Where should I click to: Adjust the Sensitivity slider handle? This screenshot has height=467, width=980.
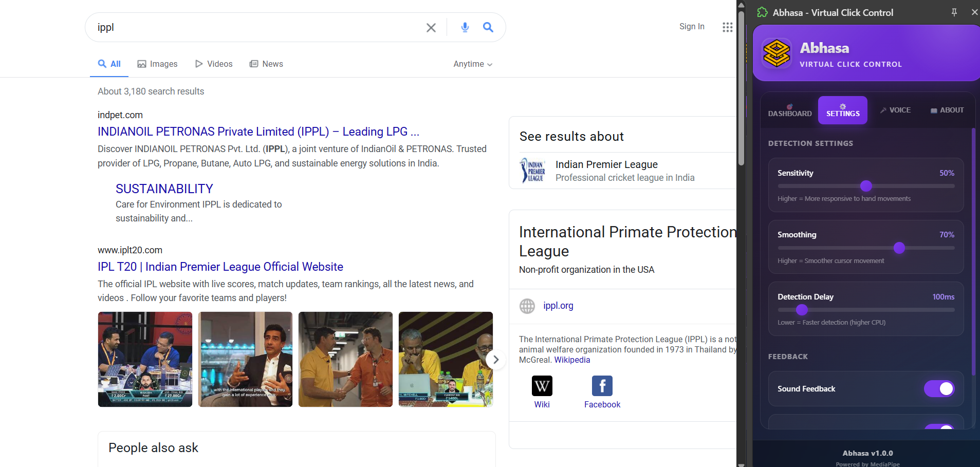pyautogui.click(x=866, y=186)
